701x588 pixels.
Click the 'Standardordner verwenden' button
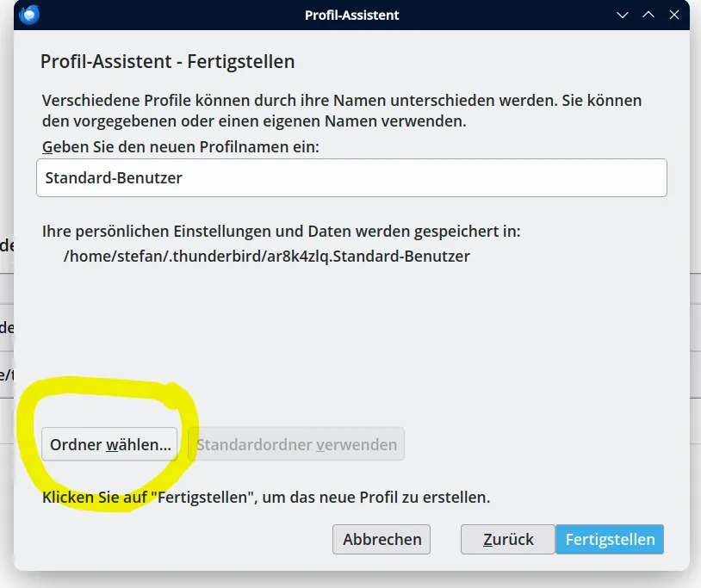(x=296, y=444)
